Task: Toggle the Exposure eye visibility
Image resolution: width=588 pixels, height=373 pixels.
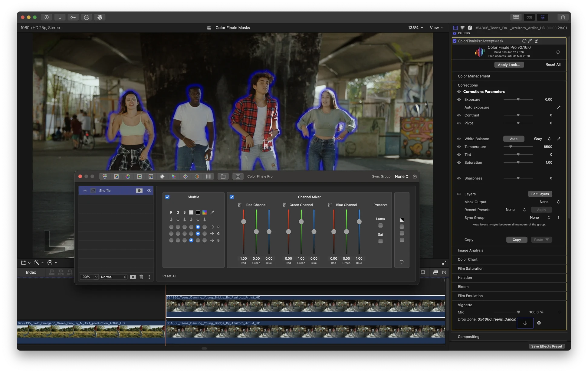Action: click(459, 99)
